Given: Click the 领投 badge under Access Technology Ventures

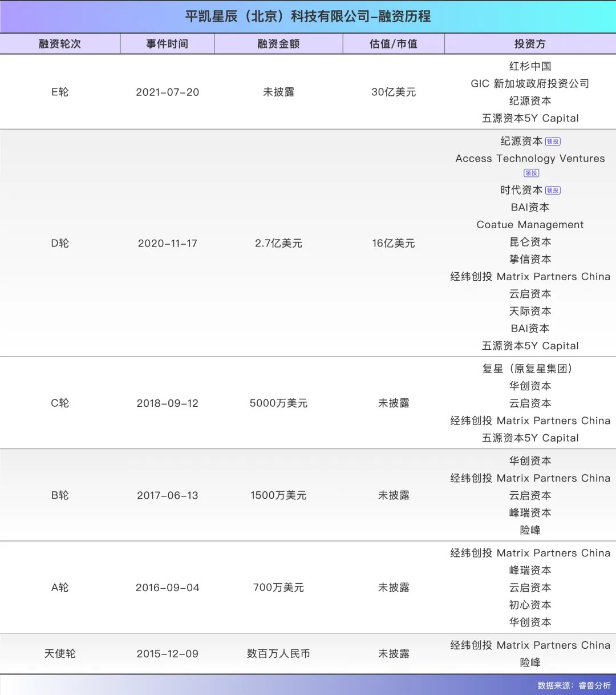Looking at the screenshot, I should (531, 173).
